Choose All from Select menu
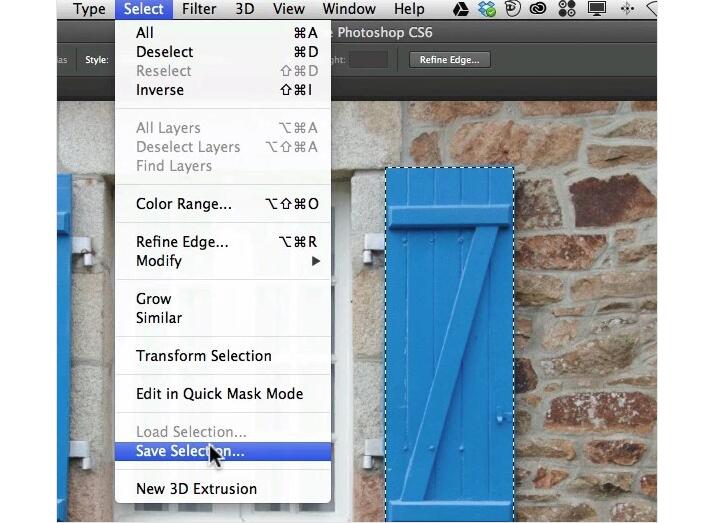 [223, 33]
